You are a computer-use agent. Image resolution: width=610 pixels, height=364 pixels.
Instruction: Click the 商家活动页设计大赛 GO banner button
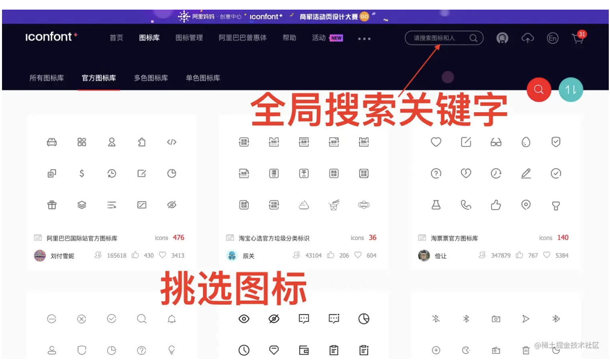(x=334, y=16)
